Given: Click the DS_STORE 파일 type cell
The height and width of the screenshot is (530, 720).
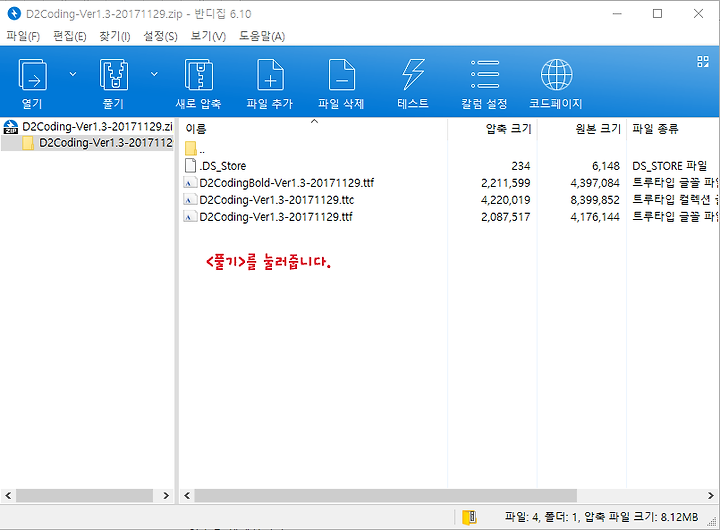Looking at the screenshot, I should 669,166.
